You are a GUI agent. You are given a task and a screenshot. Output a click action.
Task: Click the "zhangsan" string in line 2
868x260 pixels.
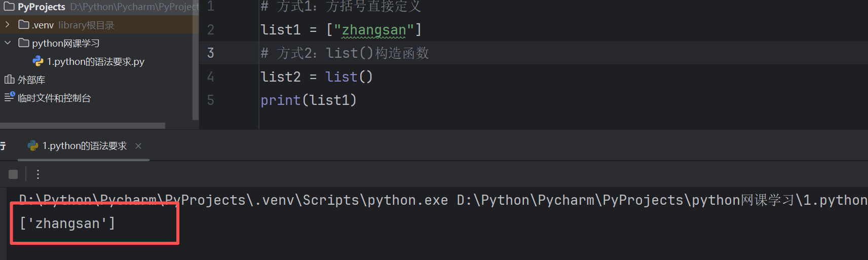click(x=374, y=30)
